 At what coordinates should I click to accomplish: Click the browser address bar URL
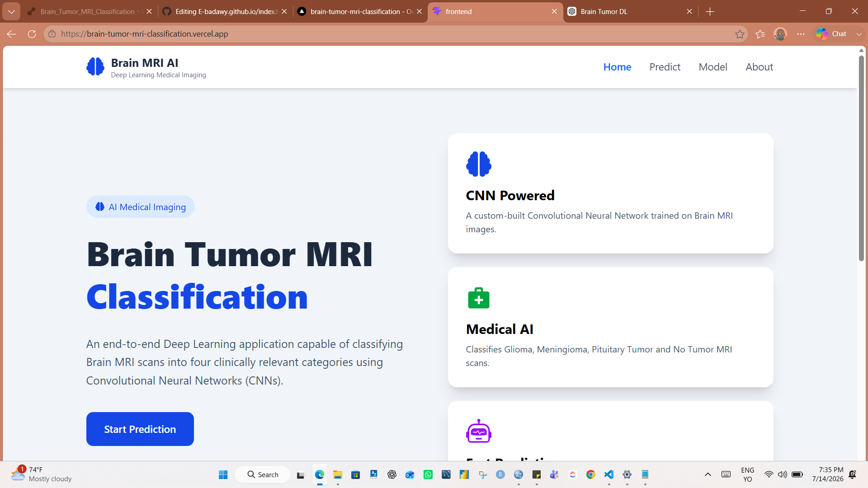coord(145,34)
